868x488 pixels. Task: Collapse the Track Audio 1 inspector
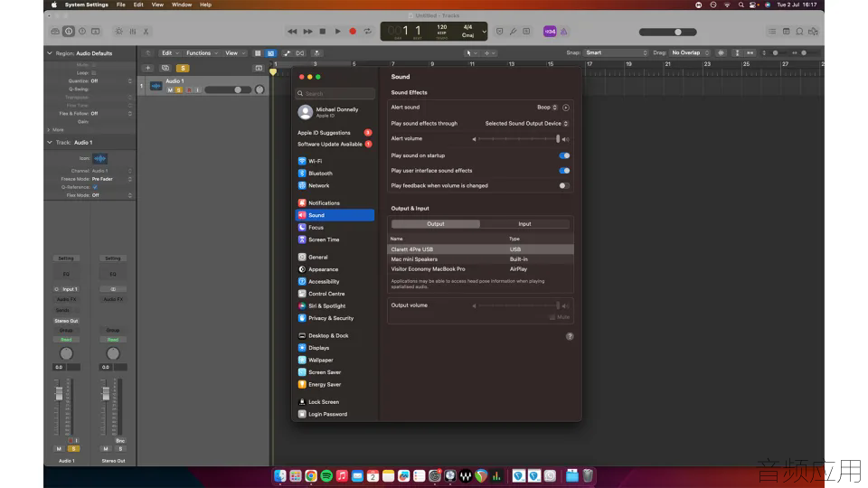pyautogui.click(x=50, y=142)
